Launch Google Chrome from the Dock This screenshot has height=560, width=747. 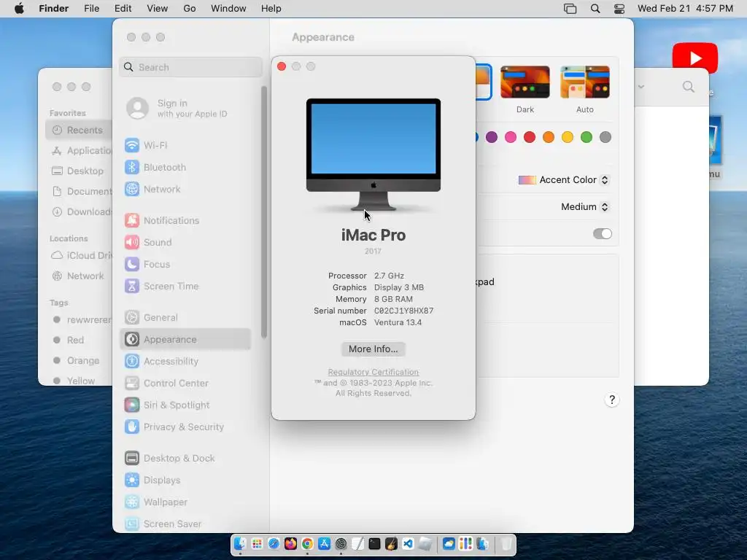(307, 544)
